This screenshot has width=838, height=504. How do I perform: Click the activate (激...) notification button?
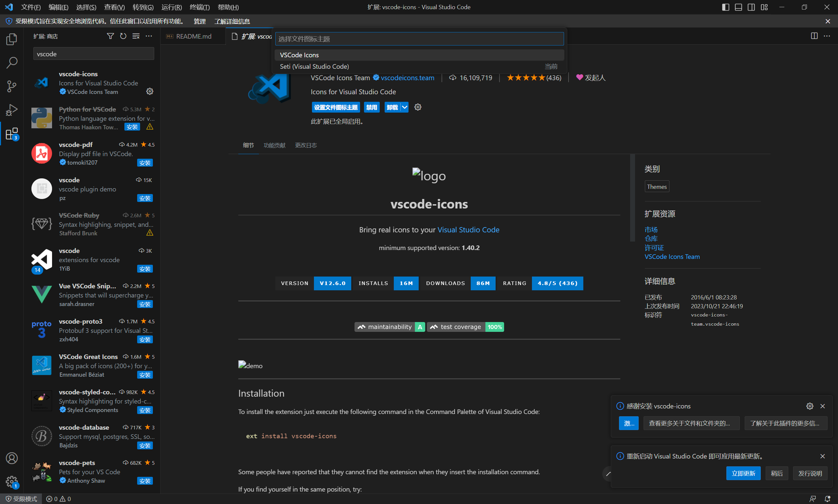(629, 423)
